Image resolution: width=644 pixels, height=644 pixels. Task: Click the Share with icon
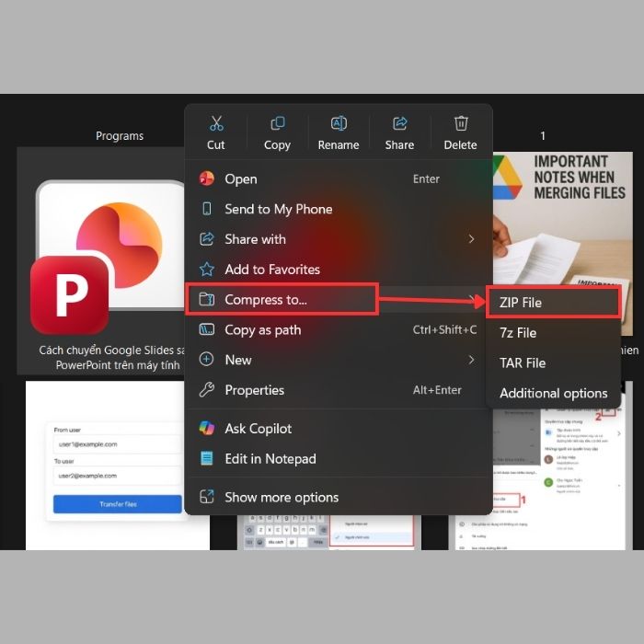pos(207,239)
